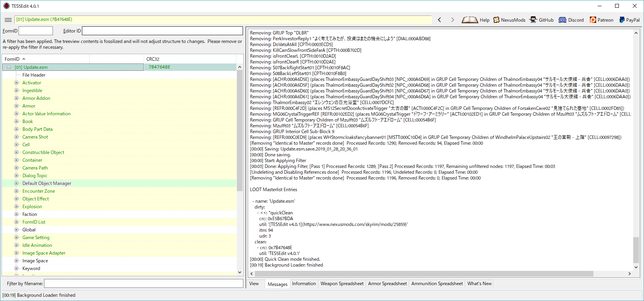Select the Global row
644x301 pixels.
click(x=119, y=230)
